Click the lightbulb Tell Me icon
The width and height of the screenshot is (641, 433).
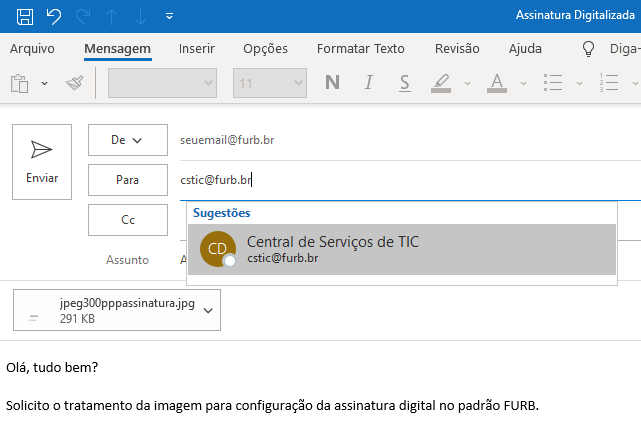[x=588, y=49]
